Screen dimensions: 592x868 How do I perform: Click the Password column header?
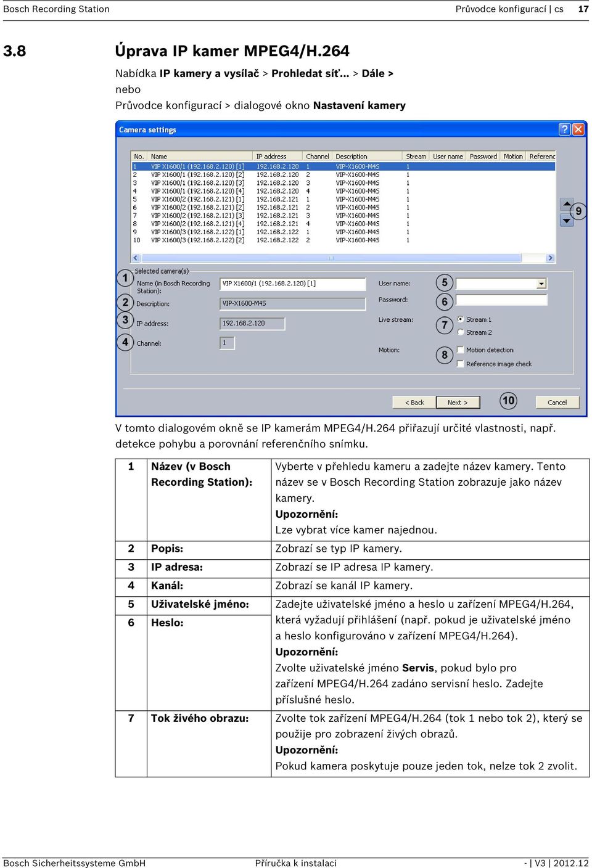point(483,157)
